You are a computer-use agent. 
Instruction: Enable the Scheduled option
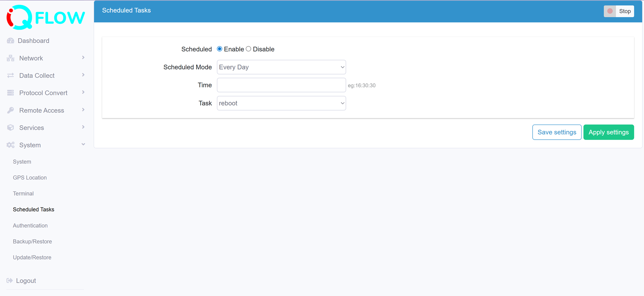(219, 49)
